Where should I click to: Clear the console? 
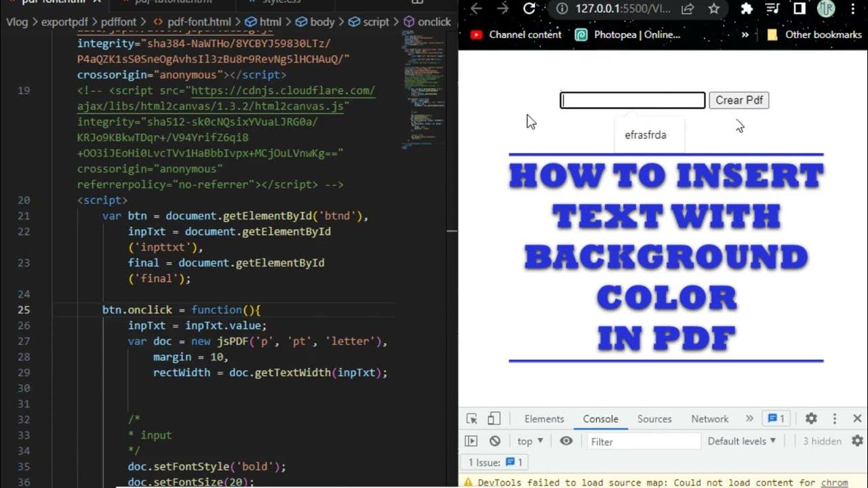[495, 441]
